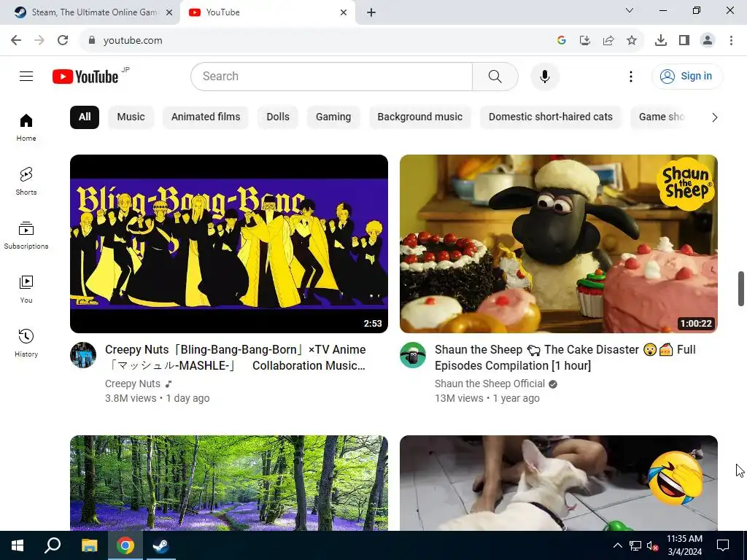Click the search magnifier button
The image size is (747, 560).
(495, 76)
